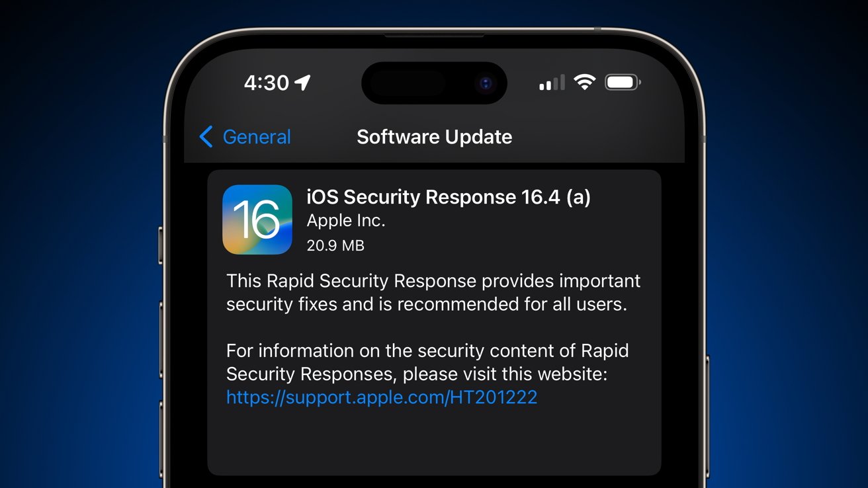868x488 pixels.
Task: Go back to General settings
Action: point(245,137)
